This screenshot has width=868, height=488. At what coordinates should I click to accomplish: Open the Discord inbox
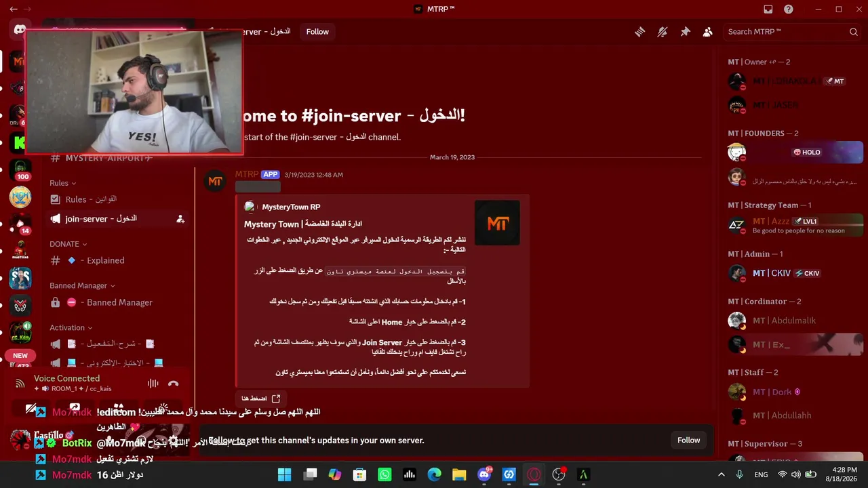point(768,9)
